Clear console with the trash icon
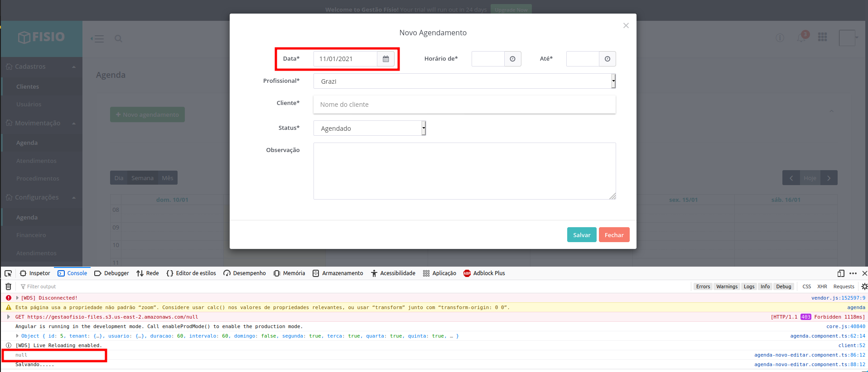Viewport: 868px width, 372px height. tap(8, 286)
